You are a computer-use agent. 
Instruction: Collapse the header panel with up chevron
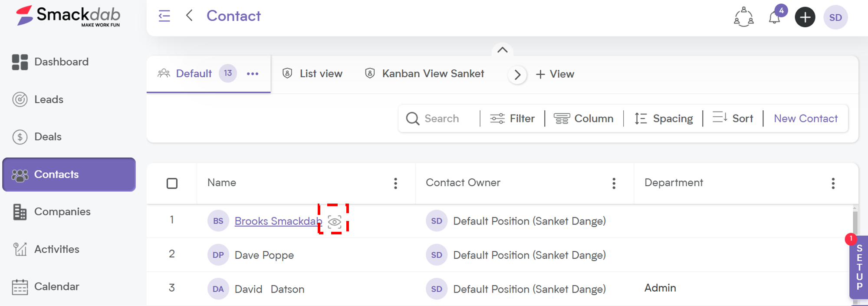(502, 49)
